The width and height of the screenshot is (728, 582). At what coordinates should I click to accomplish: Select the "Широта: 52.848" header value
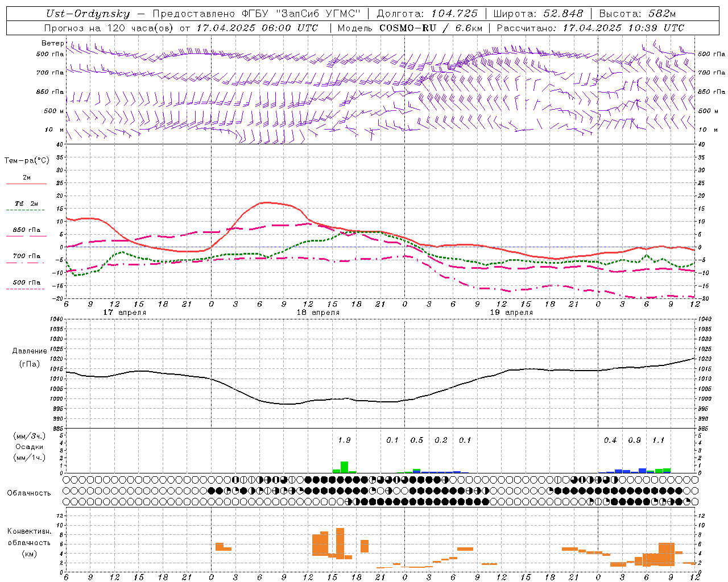point(538,14)
